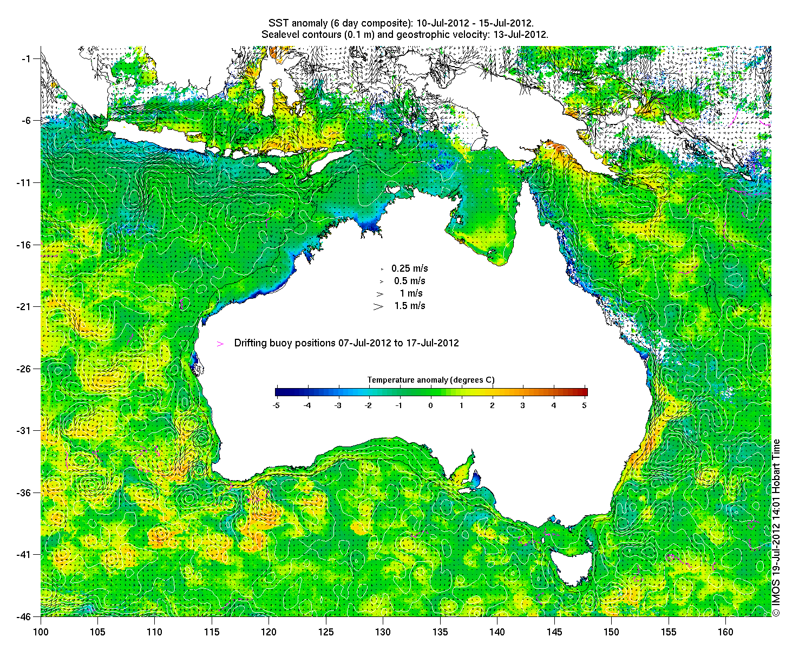This screenshot has width=812, height=663.
Task: Click latitude label -6
Action: 27,120
